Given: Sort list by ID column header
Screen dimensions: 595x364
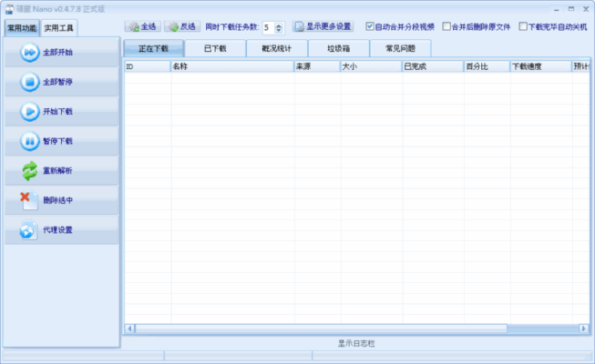Looking at the screenshot, I should point(148,66).
